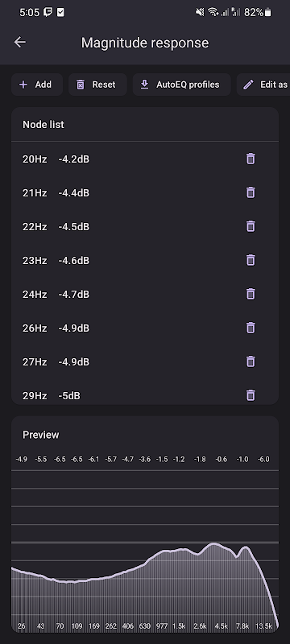Image resolution: width=290 pixels, height=644 pixels.
Task: Open AutoEQ profiles
Action: (x=181, y=85)
